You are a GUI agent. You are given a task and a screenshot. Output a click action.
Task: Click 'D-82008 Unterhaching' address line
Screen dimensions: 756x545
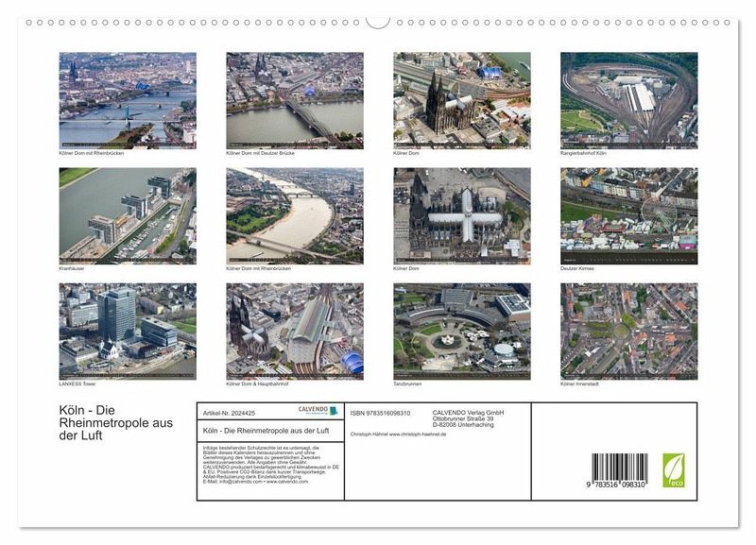(463, 425)
